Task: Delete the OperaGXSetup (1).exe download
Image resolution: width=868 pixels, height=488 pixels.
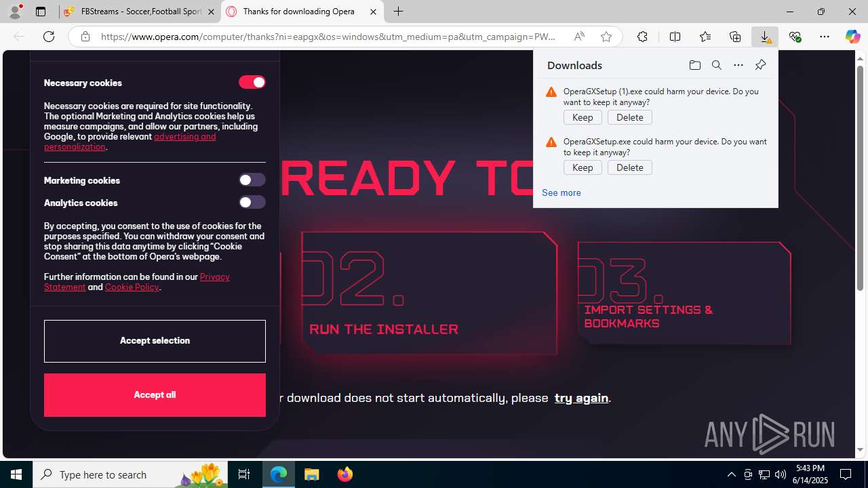Action: click(x=630, y=117)
